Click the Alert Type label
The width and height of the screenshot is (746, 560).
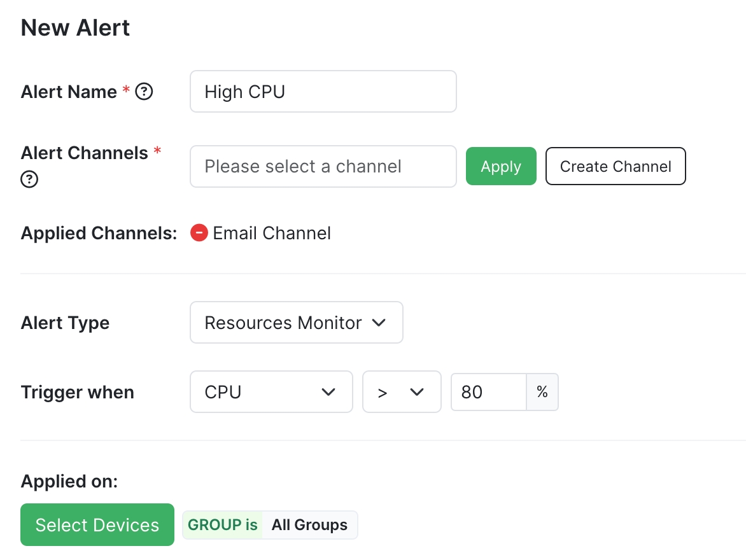pos(65,323)
